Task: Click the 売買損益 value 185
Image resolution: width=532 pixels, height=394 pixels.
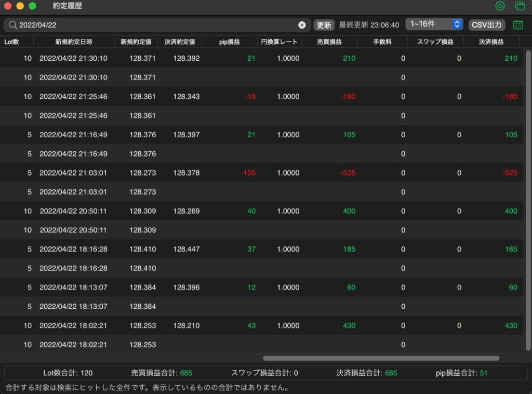Action: coord(349,249)
